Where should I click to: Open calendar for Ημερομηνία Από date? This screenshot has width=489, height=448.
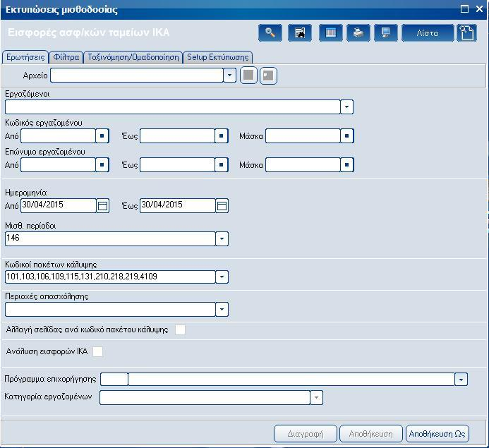[x=102, y=206]
